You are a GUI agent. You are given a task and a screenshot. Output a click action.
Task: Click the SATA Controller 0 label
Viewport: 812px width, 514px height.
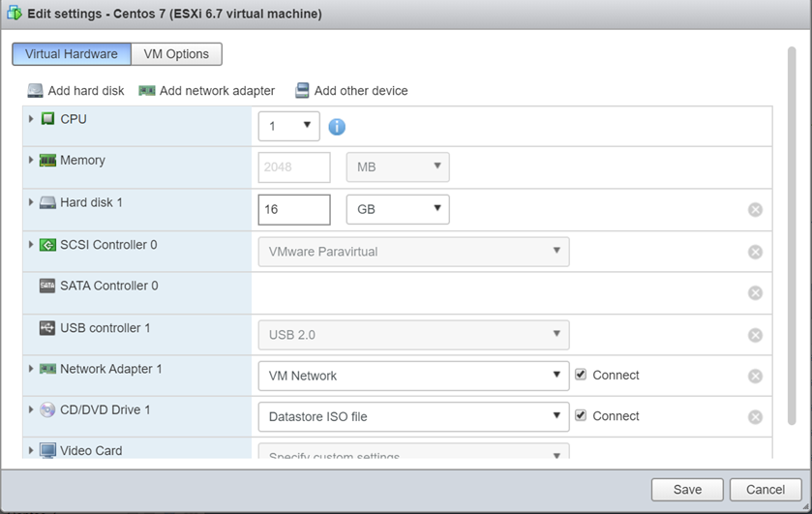tap(109, 286)
